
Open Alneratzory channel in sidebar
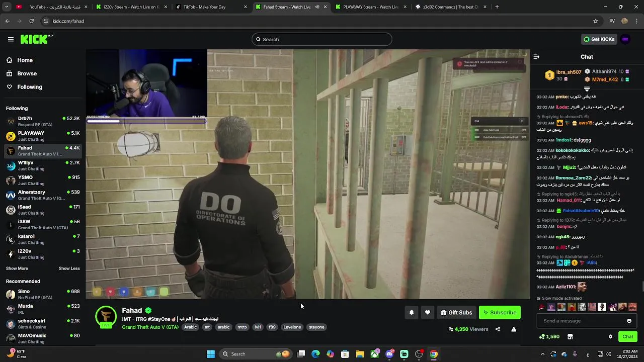43,195
